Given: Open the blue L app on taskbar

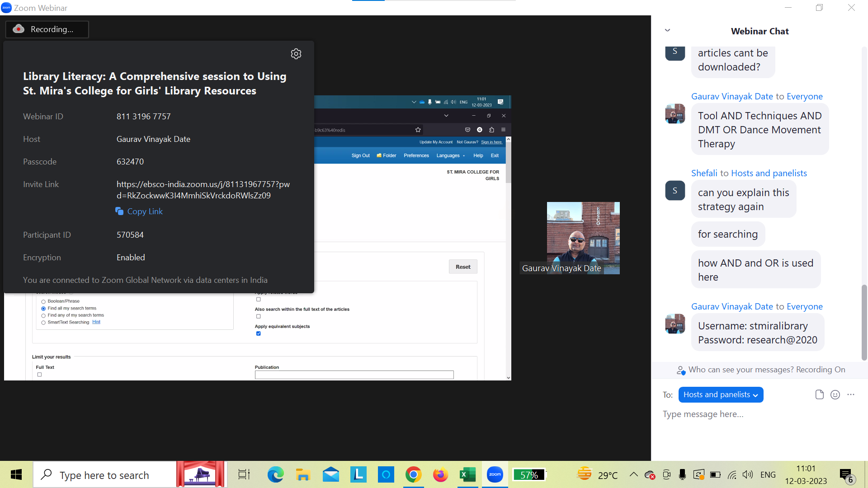Looking at the screenshot, I should click(x=359, y=474).
